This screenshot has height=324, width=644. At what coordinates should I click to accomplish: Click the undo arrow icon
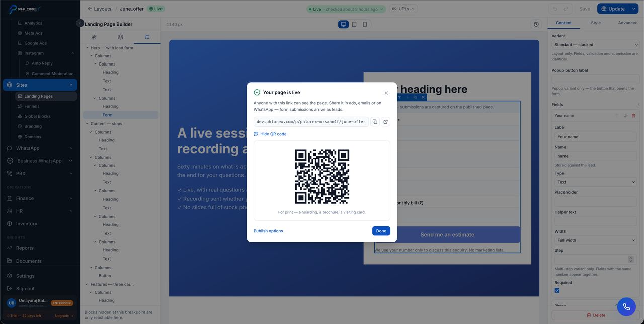click(555, 9)
